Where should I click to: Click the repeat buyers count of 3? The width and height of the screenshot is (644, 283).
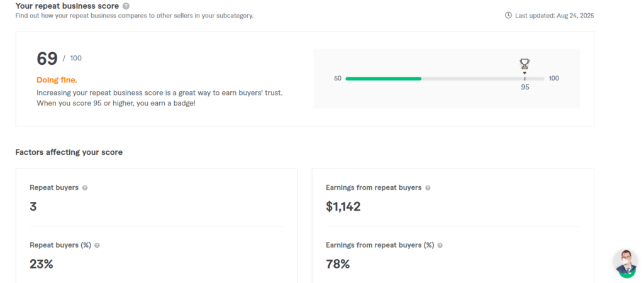[x=33, y=206]
